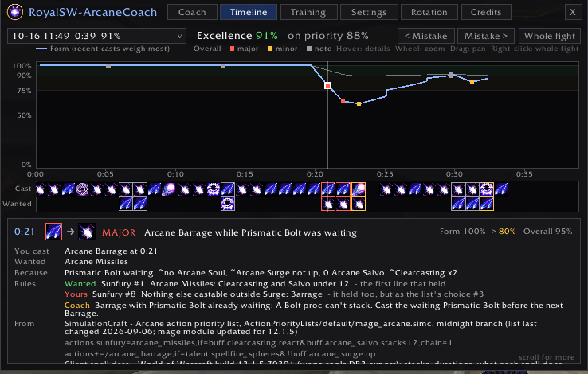Open the Training tab
This screenshot has width=588, height=374.
[x=308, y=12]
